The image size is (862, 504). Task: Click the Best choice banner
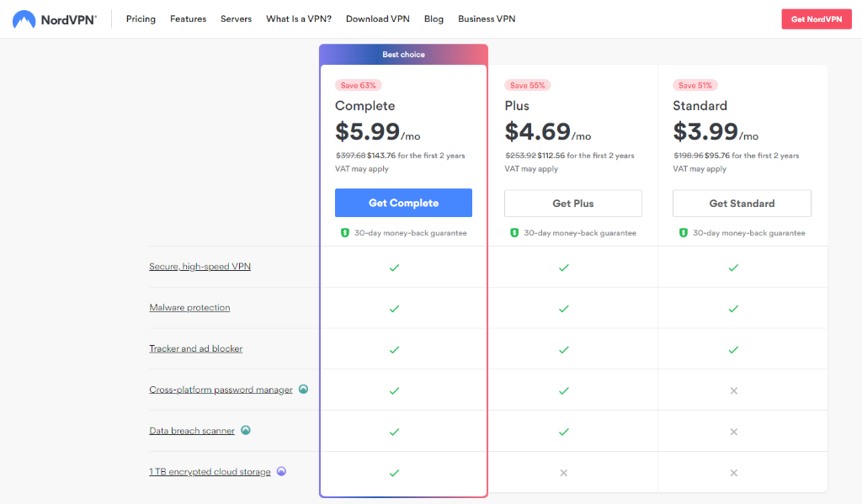pos(403,55)
